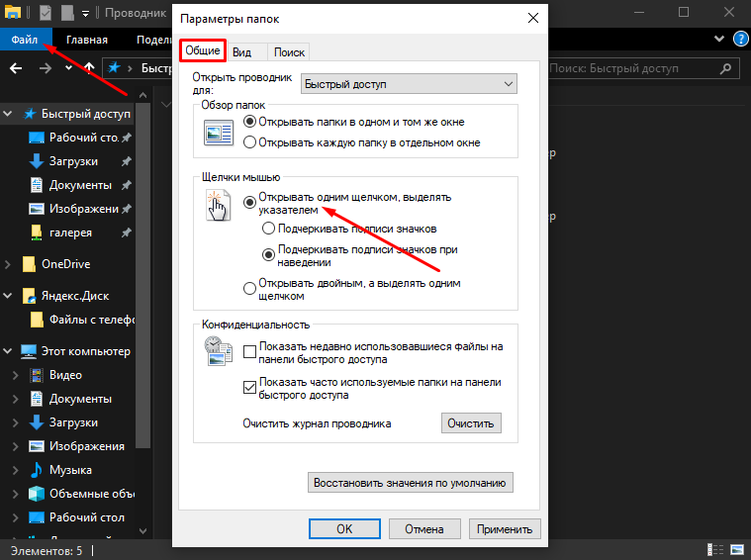Click the search magnifier icon in Explorer
The width and height of the screenshot is (751, 560).
(725, 68)
